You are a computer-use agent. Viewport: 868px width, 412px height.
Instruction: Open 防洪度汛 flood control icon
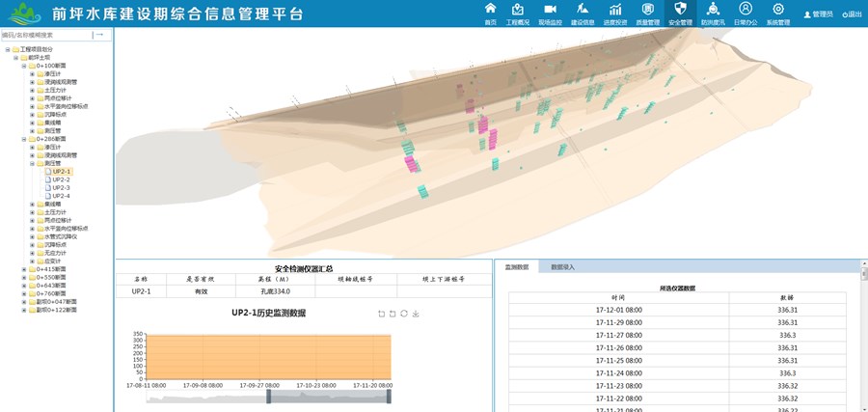713,13
